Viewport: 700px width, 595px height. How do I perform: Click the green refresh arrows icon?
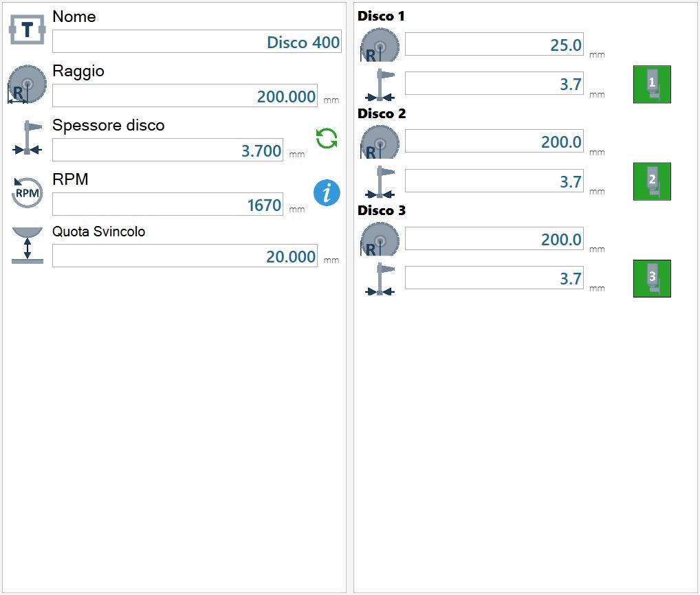[x=327, y=138]
